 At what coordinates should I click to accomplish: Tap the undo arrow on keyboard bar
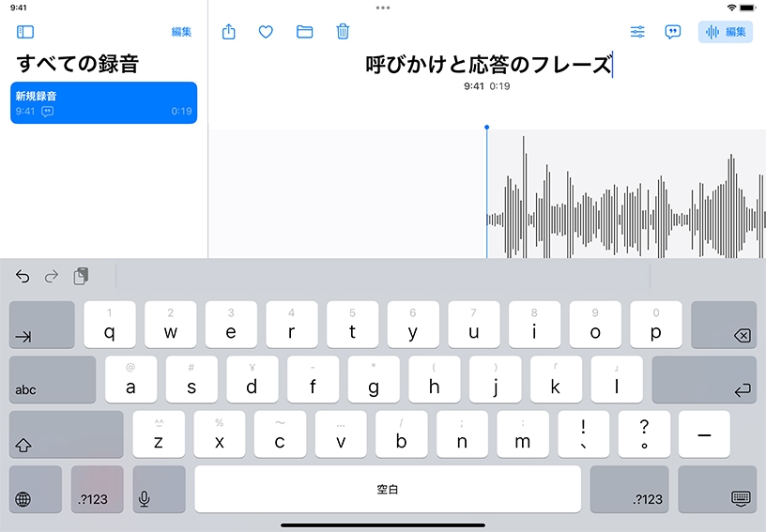[x=23, y=276]
